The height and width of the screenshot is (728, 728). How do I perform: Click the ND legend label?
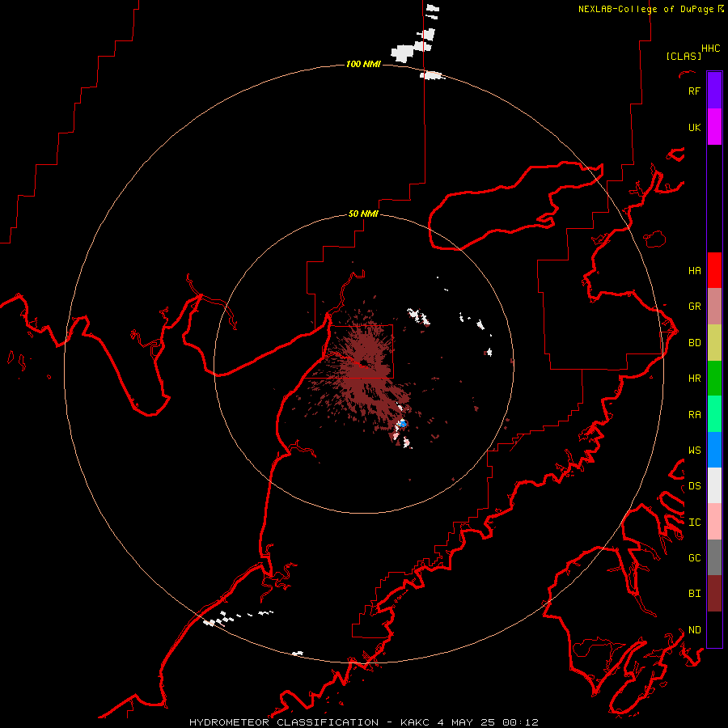694,629
